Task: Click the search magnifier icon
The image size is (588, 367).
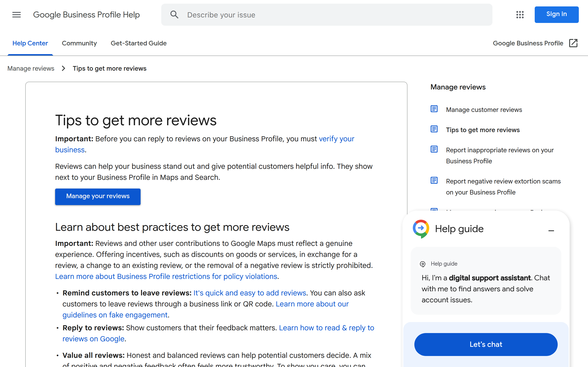Action: (175, 14)
